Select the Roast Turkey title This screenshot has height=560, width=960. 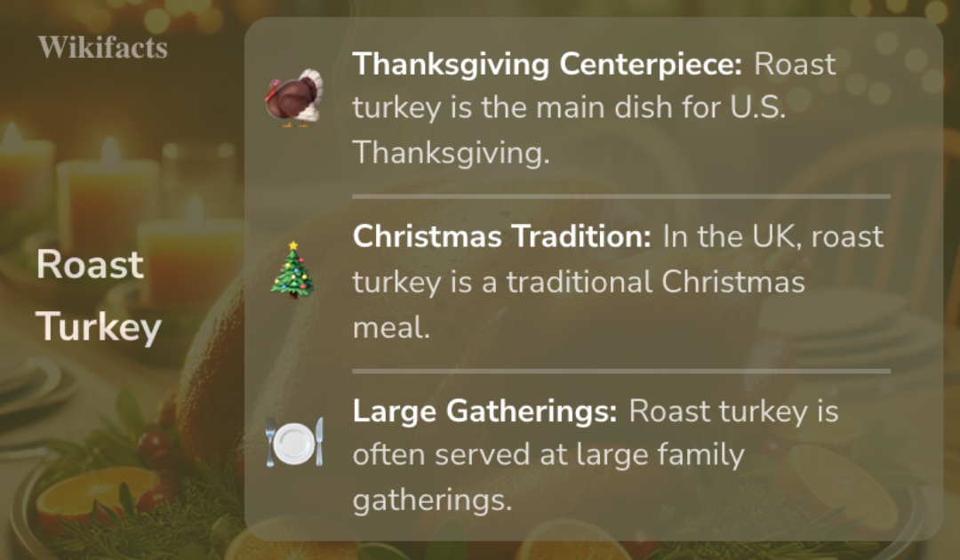pos(98,296)
